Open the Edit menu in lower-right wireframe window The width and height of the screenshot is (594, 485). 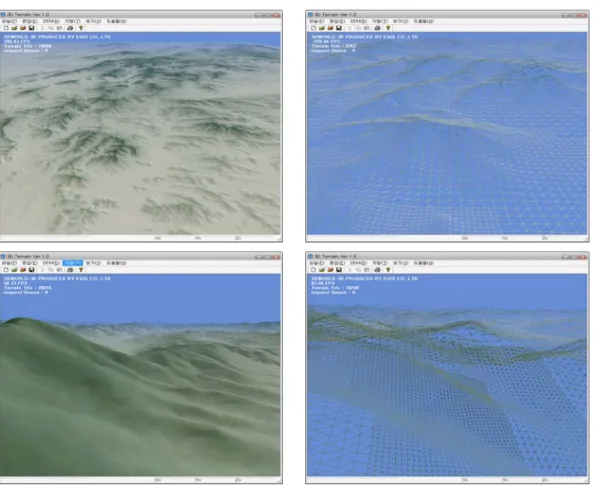pos(337,263)
